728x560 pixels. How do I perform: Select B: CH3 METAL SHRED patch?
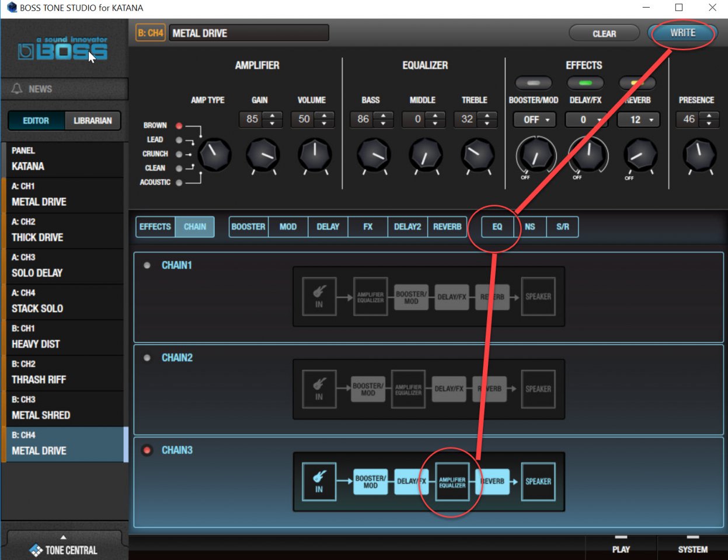(63, 408)
